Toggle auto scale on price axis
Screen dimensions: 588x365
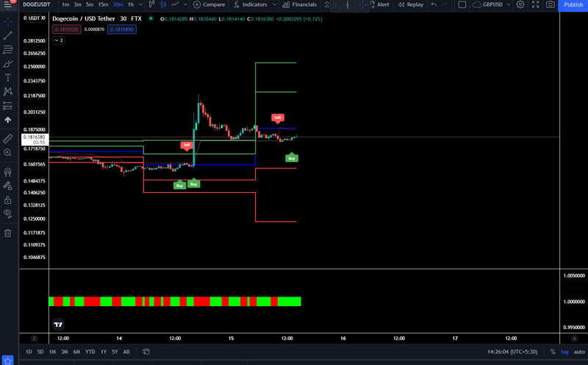579,352
